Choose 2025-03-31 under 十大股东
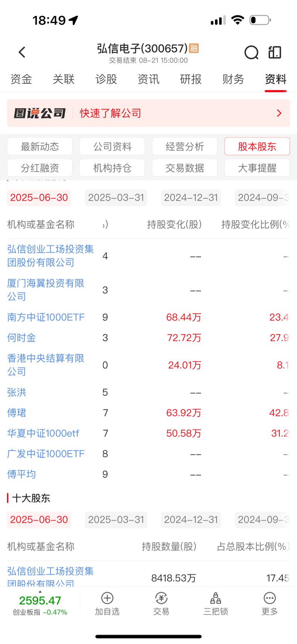 [116, 520]
